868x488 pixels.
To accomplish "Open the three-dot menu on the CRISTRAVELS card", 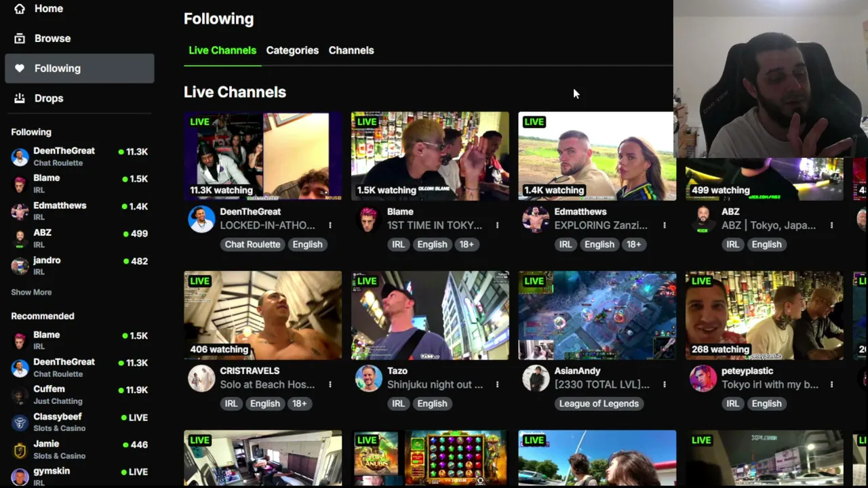I will click(x=330, y=384).
